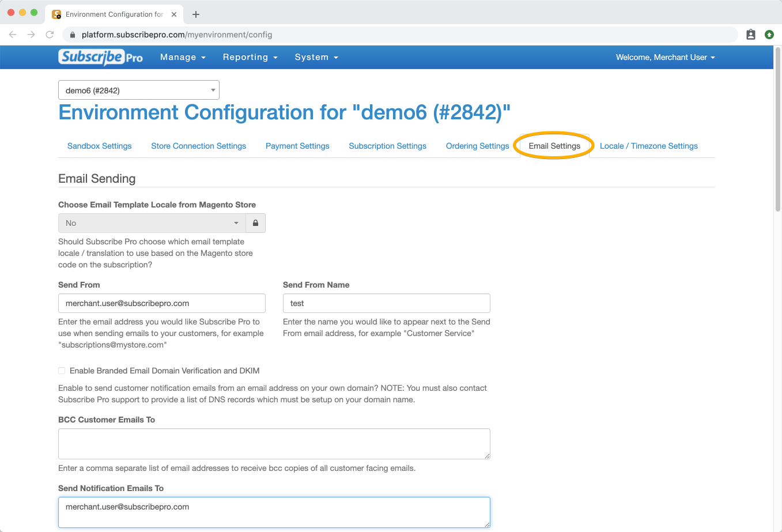Switch to Sandbox Settings tab

[100, 146]
